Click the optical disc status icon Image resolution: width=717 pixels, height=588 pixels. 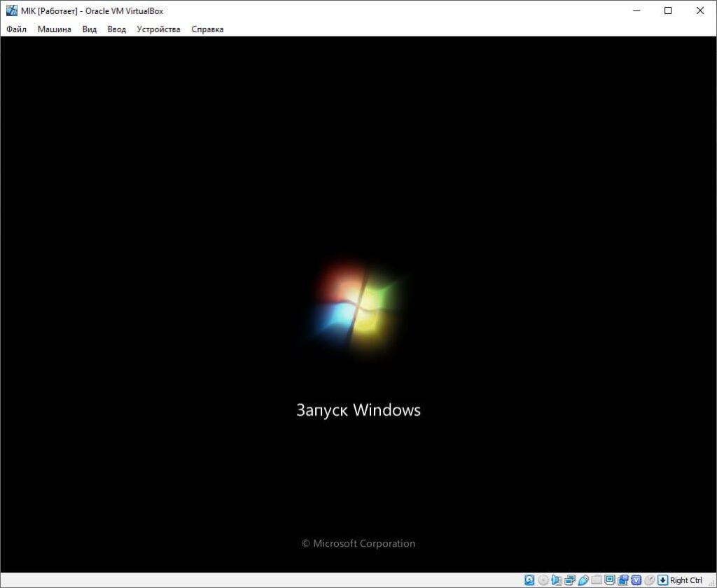pyautogui.click(x=543, y=580)
